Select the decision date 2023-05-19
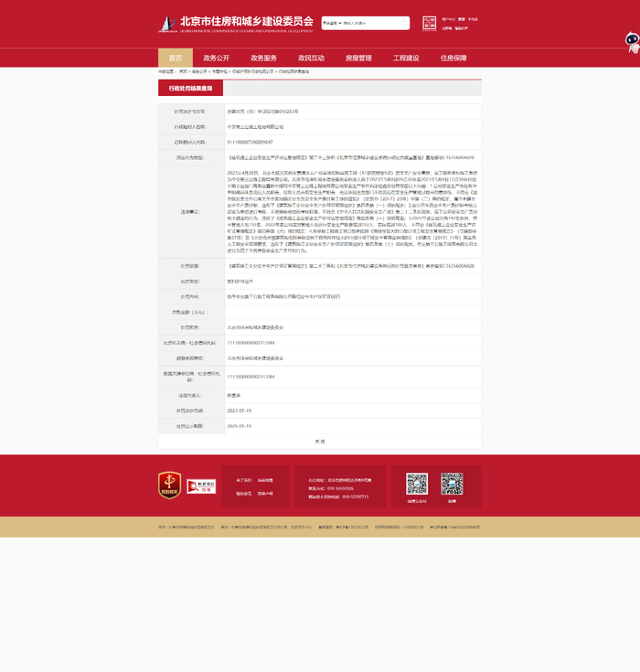Image resolution: width=640 pixels, height=672 pixels. click(240, 411)
